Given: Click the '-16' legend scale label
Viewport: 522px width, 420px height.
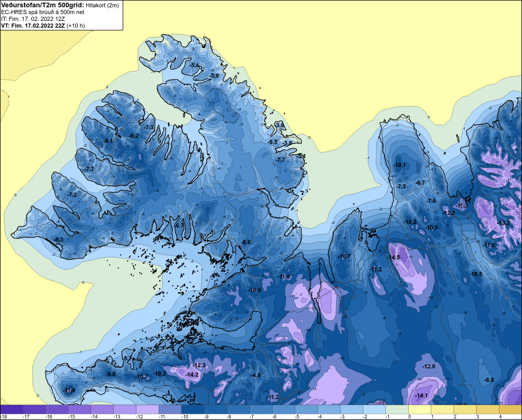Looking at the screenshot, I should 49,417.
